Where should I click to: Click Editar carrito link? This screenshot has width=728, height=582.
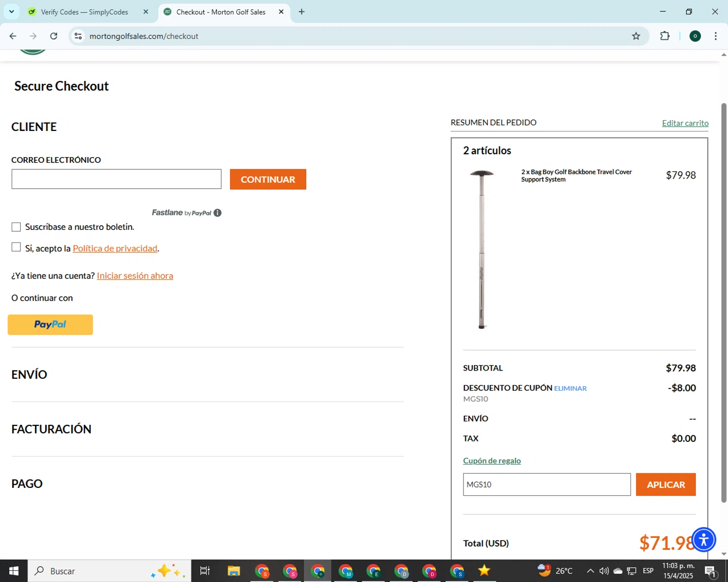[685, 123]
